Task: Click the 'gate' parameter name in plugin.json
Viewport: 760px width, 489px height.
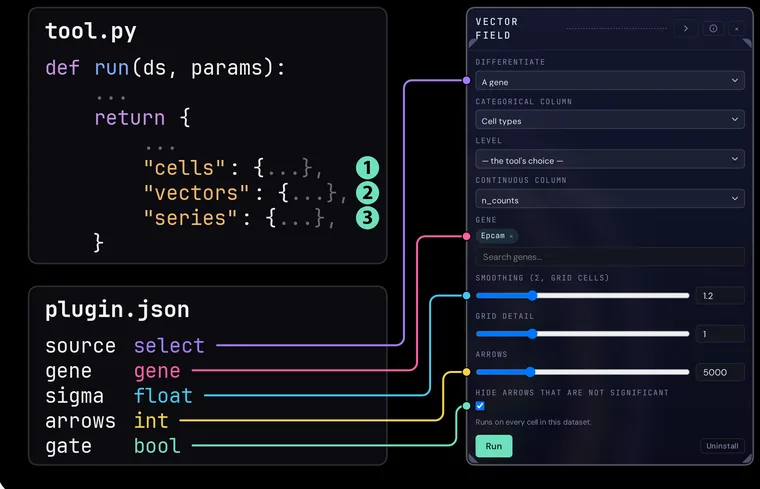Action: pos(68,446)
